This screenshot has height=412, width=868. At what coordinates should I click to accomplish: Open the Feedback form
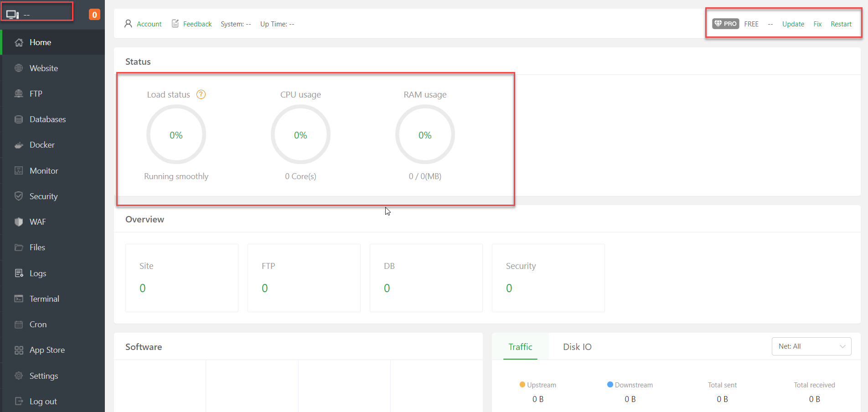click(x=197, y=24)
